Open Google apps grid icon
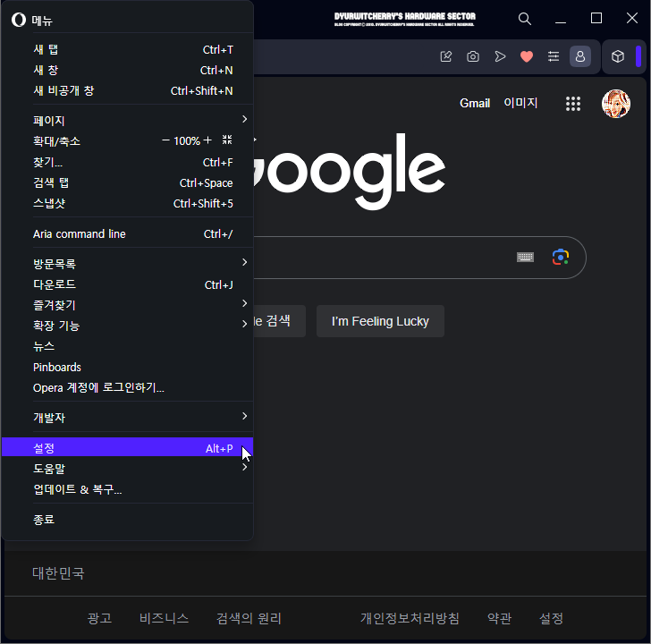 pos(573,104)
